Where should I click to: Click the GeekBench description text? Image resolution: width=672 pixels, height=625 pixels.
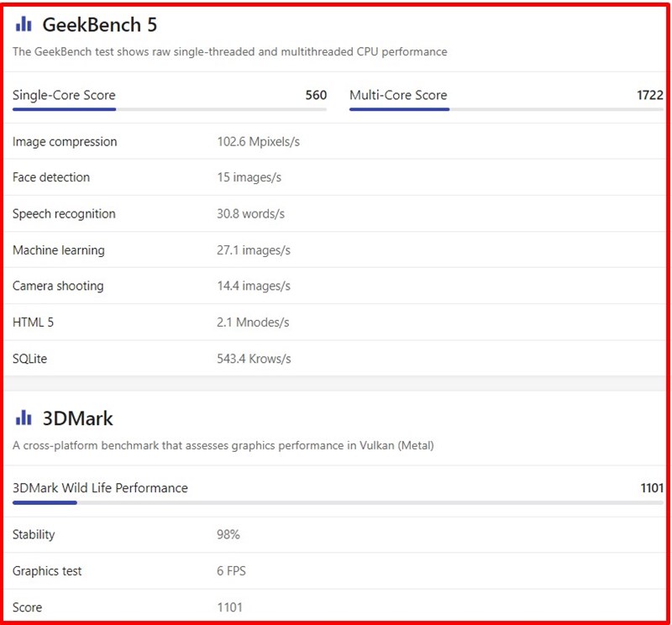tap(229, 52)
